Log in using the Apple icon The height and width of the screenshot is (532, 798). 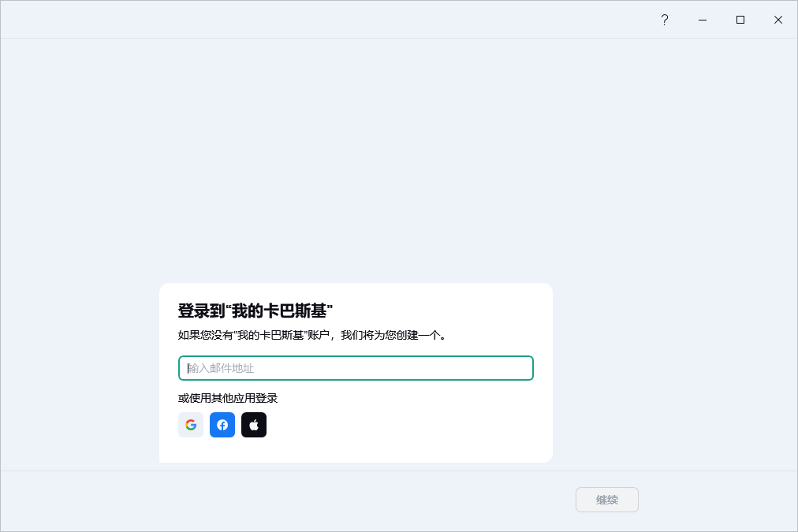pos(254,425)
